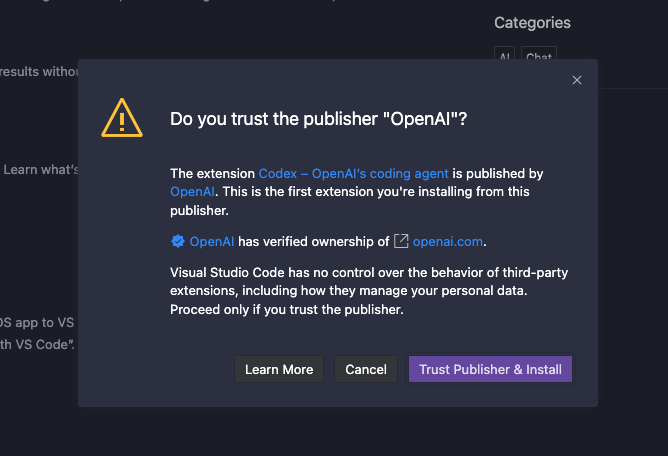Open Learn More about publisher trust
The width and height of the screenshot is (668, 456).
[x=279, y=369]
